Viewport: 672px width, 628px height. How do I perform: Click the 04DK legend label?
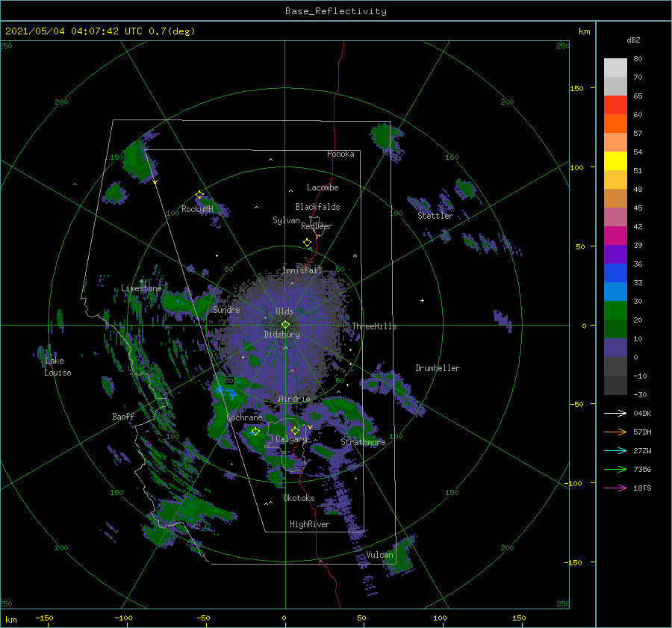coord(642,413)
